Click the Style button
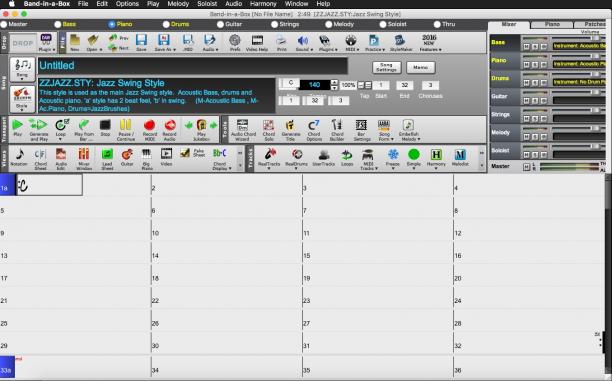 pyautogui.click(x=22, y=100)
